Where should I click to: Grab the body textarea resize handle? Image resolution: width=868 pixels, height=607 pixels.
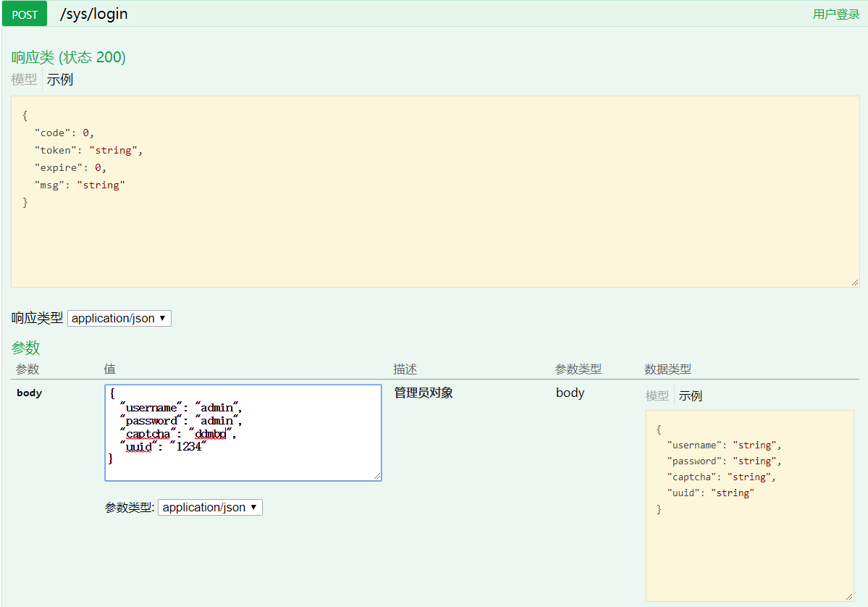(377, 476)
